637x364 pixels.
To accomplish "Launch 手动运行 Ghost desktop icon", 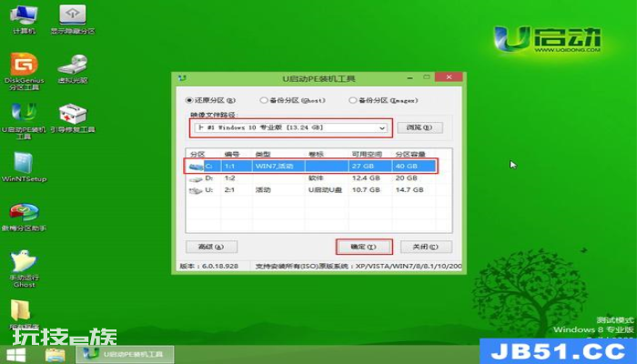I will tap(24, 268).
